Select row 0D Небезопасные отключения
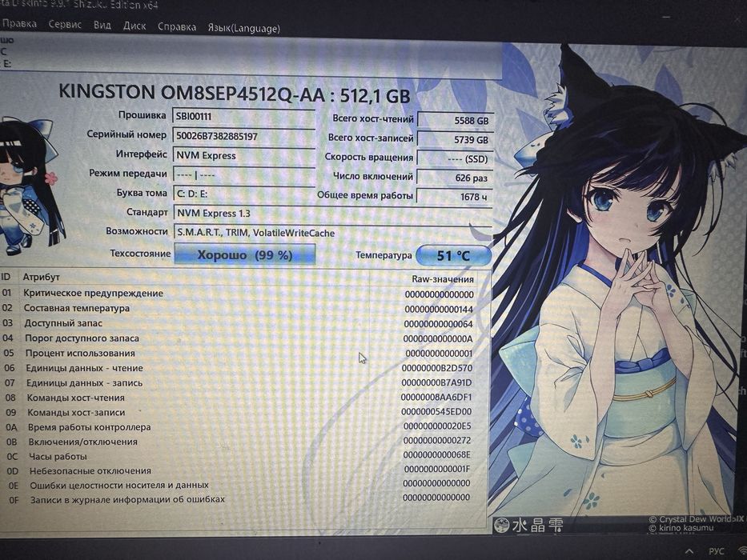Screen dimensions: 747x560 [239, 470]
